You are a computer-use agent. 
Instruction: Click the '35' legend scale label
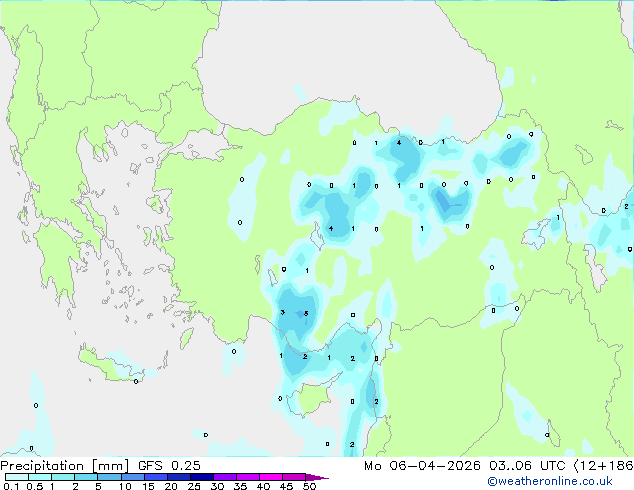240,486
